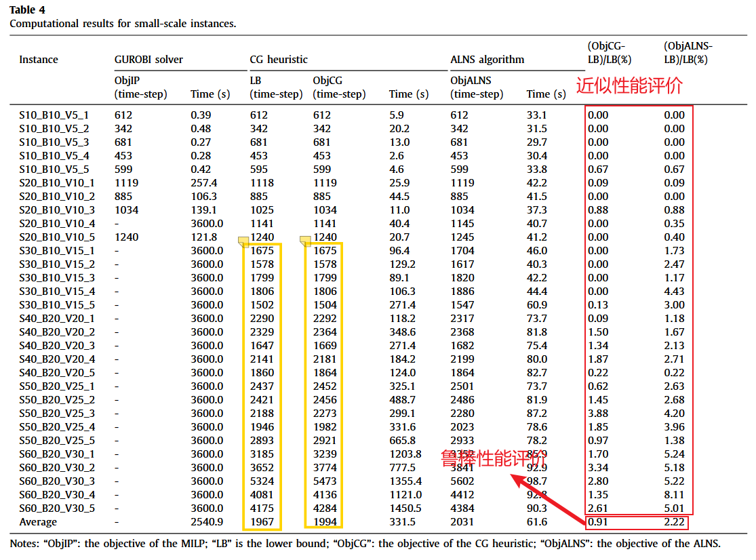Open the sticky note above LB column box

243,241
